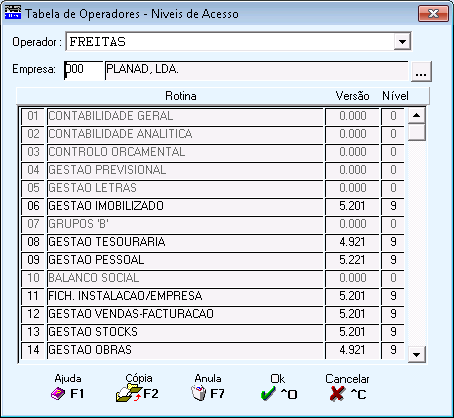Click the Anula F7 trash bin icon
The width and height of the screenshot is (454, 418).
coord(199,393)
